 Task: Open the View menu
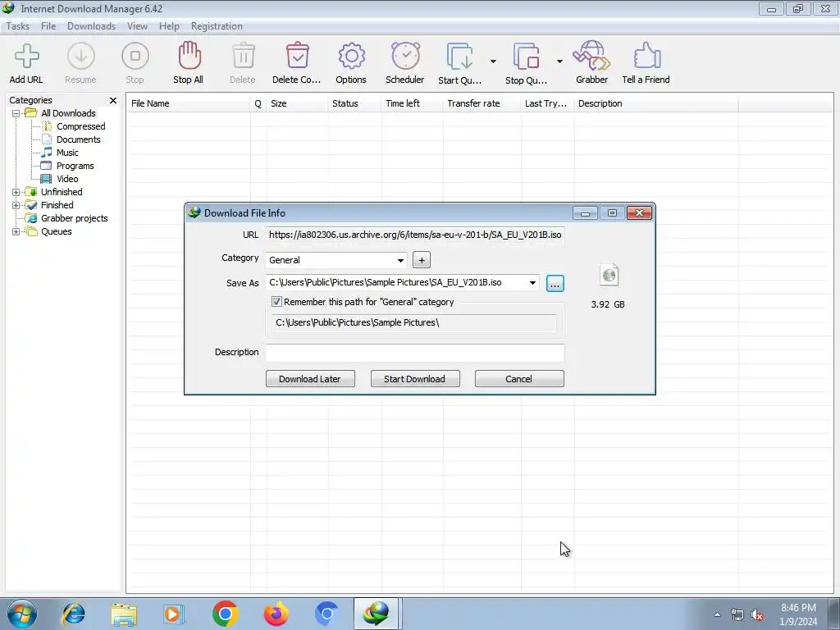pyautogui.click(x=137, y=26)
